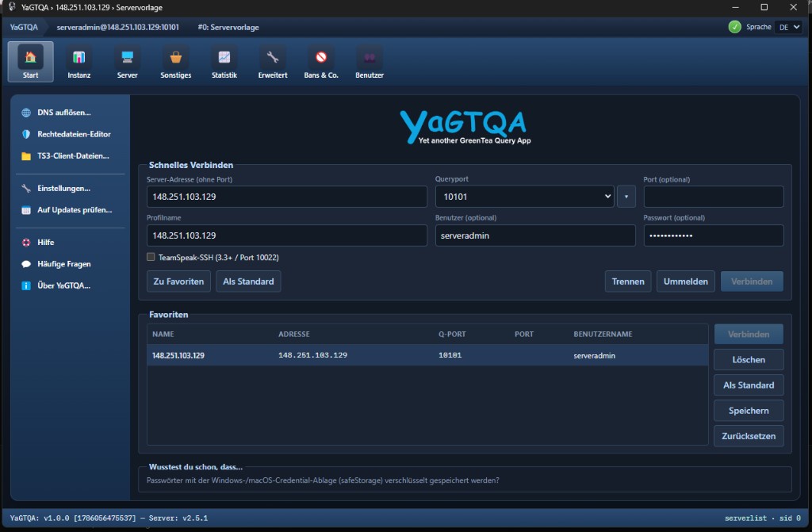Click the Q-PORT column header

(x=452, y=334)
